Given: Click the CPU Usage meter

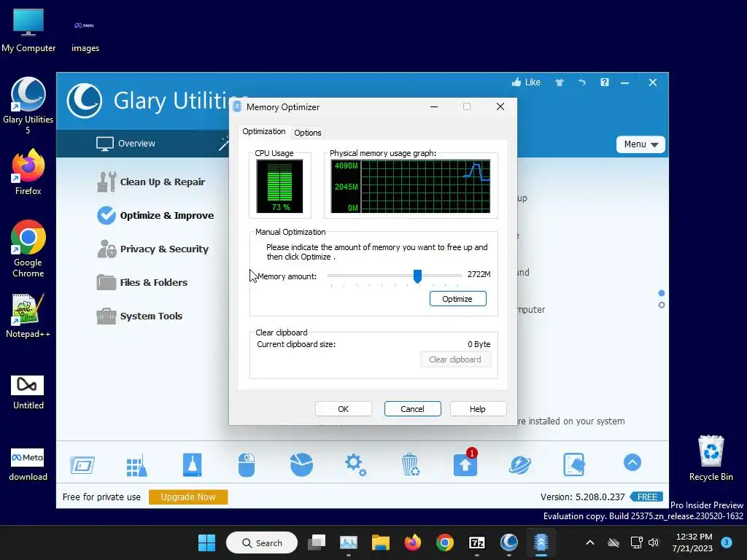Looking at the screenshot, I should 279,186.
